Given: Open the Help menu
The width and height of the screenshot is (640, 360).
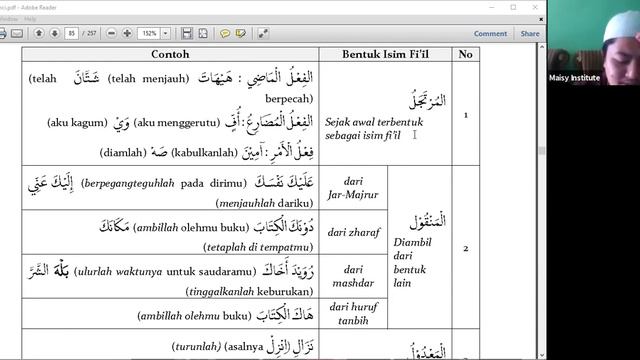Looking at the screenshot, I should [x=30, y=19].
